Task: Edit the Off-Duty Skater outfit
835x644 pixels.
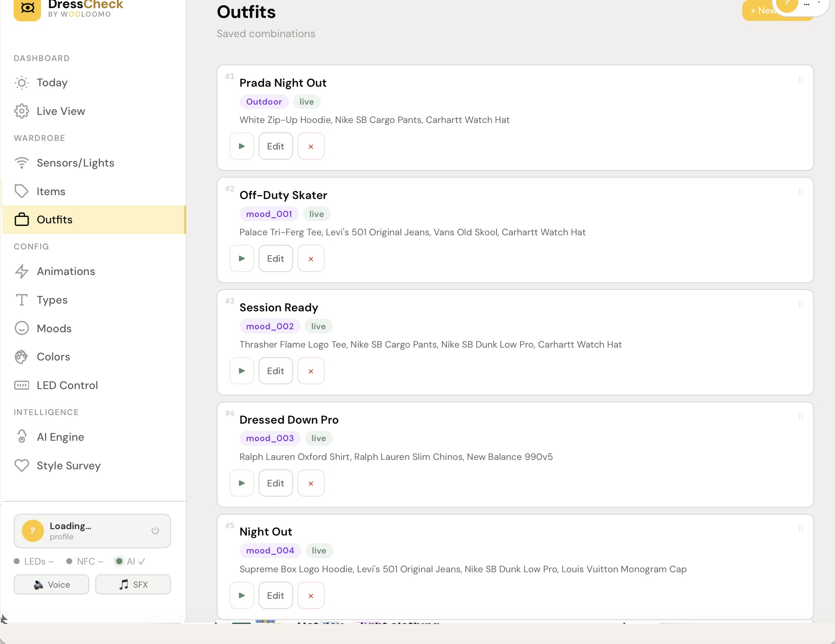Action: point(276,258)
